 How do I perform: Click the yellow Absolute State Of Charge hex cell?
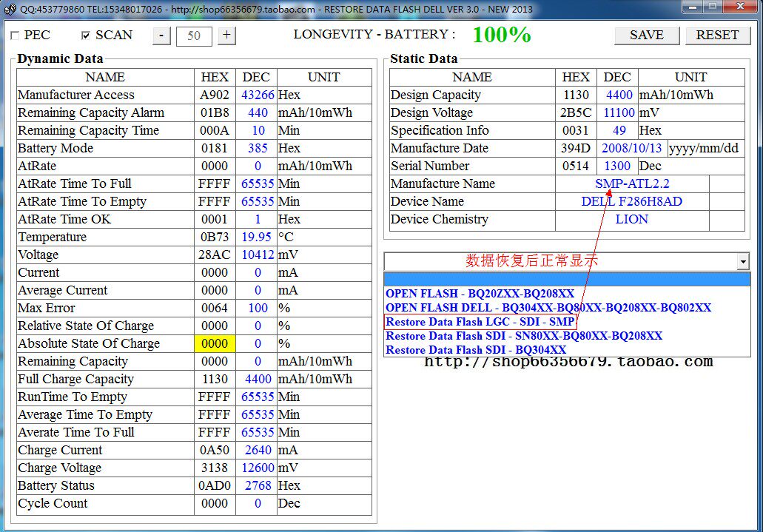215,343
